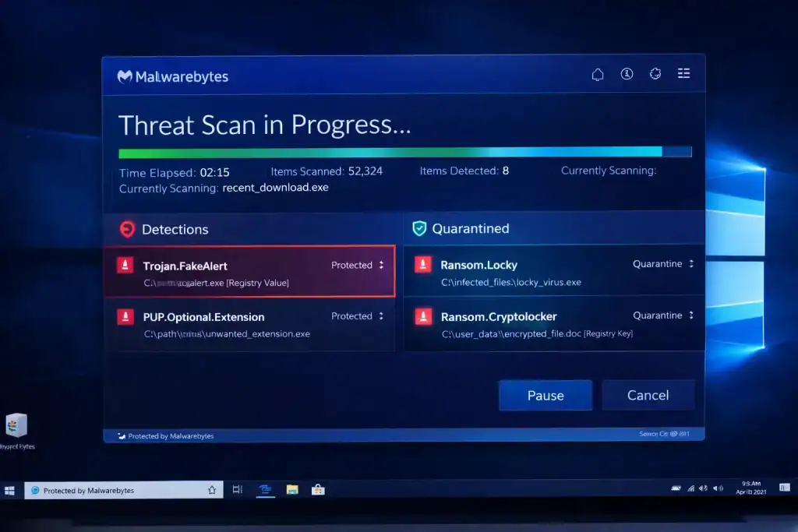
Task: Click the help info icon in the header
Action: tap(626, 73)
